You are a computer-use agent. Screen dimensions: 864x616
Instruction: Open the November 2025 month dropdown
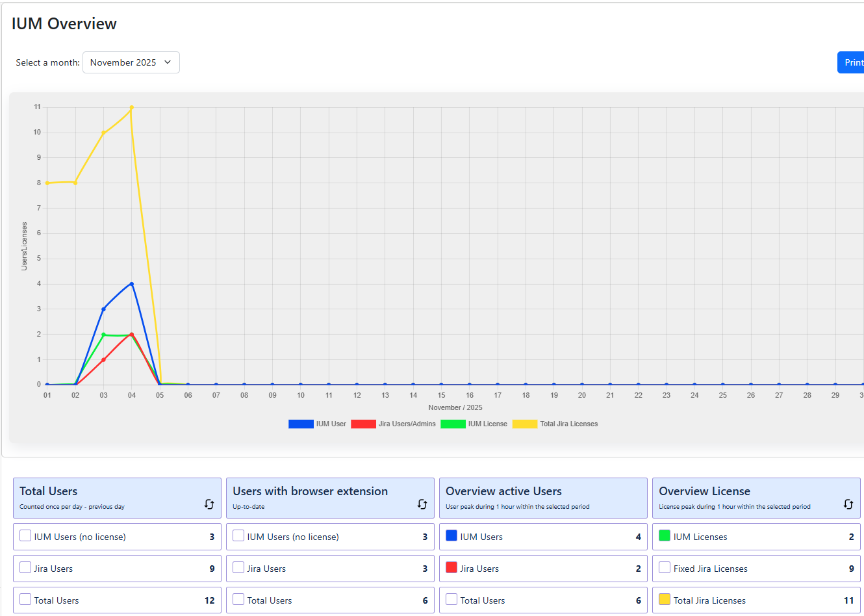131,62
